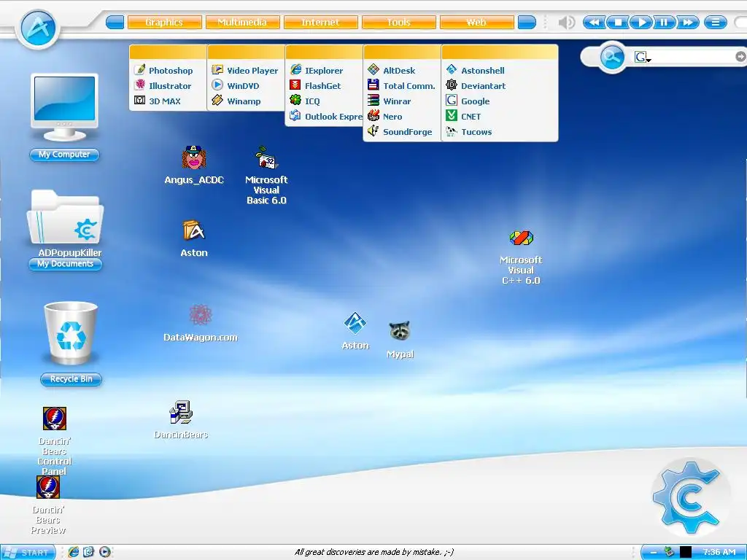The image size is (747, 560).
Task: Click the pause playback button
Action: tap(664, 23)
